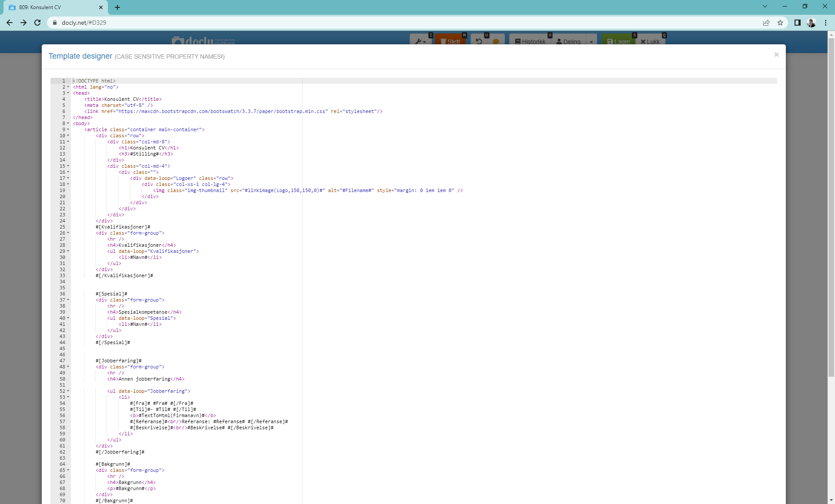The image size is (835, 504).
Task: Click the orange Slett trash button
Action: 451,41
